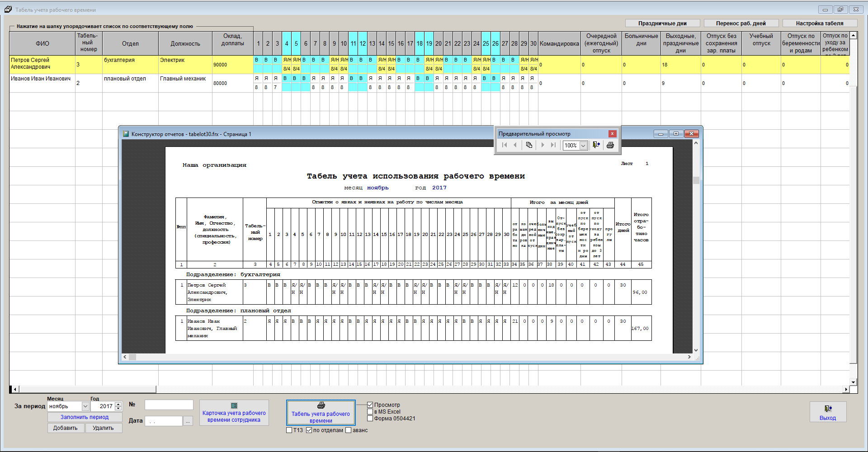868x452 pixels.
Task: Expand the Месяц dropdown showing ноябрь
Action: [85, 406]
